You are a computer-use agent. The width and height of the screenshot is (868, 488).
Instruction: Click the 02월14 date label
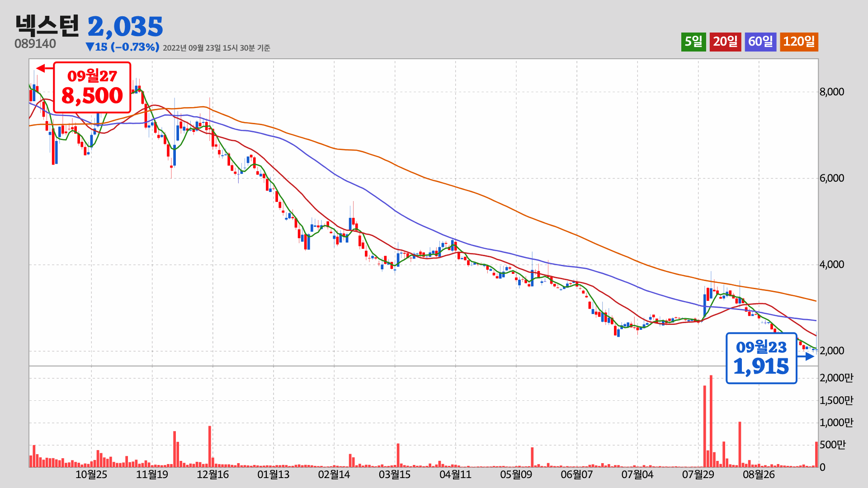pyautogui.click(x=334, y=474)
